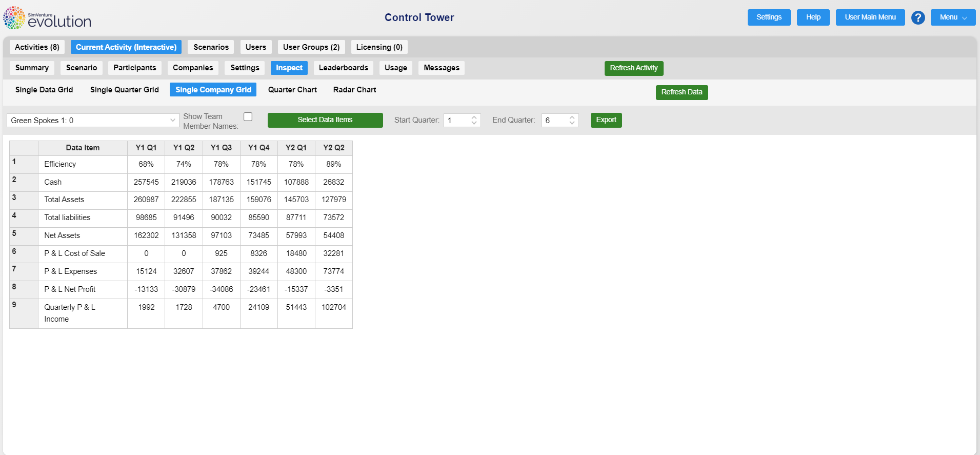The height and width of the screenshot is (455, 980).
Task: Increase the Start Quarter stepper value
Action: point(474,117)
